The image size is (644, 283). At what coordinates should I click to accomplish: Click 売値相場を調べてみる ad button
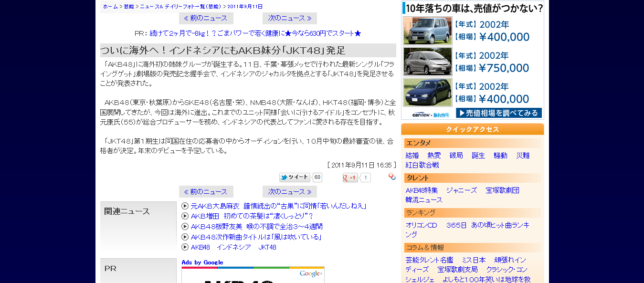coord(499,113)
